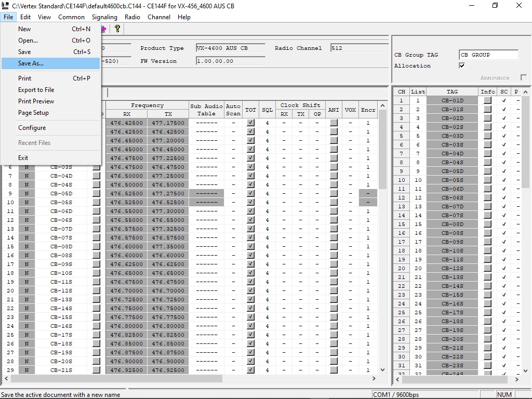Toggle the Announce checkbox
The width and height of the screenshot is (532, 399).
[x=524, y=78]
